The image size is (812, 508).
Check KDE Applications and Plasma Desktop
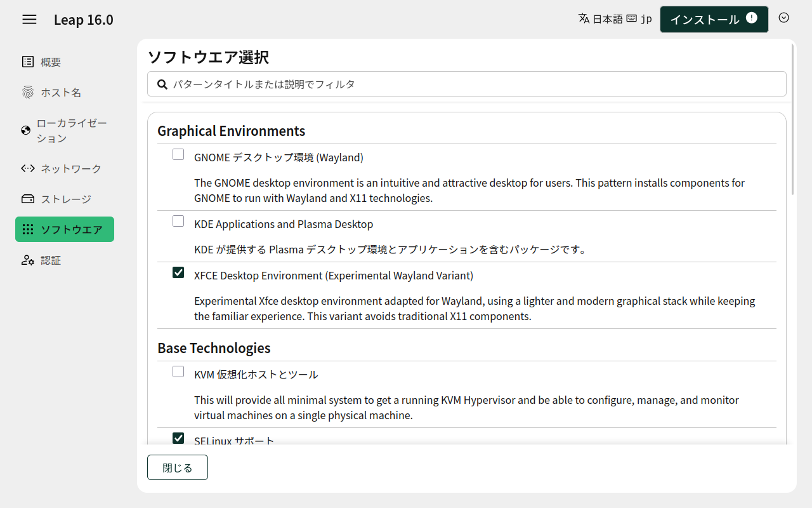178,221
